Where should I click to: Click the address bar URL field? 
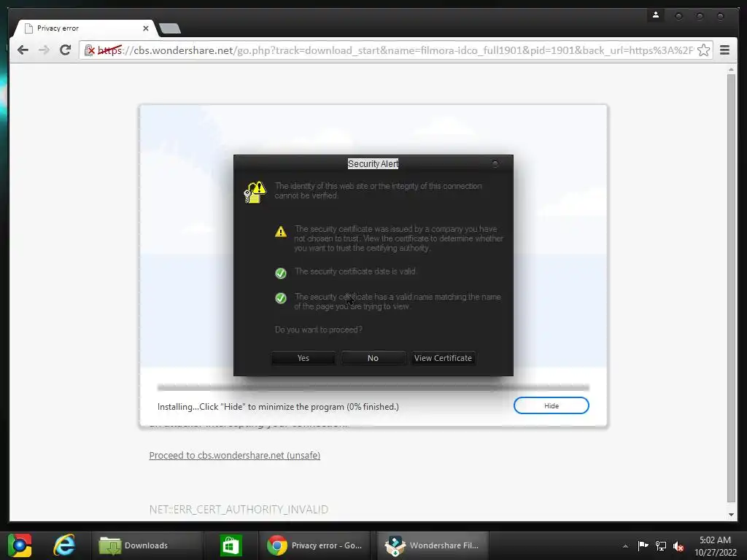click(395, 50)
